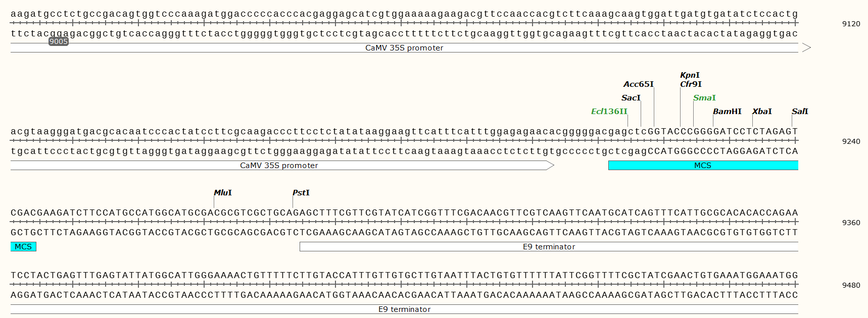Select the MluI enzyme label
The width and height of the screenshot is (868, 318).
point(222,193)
